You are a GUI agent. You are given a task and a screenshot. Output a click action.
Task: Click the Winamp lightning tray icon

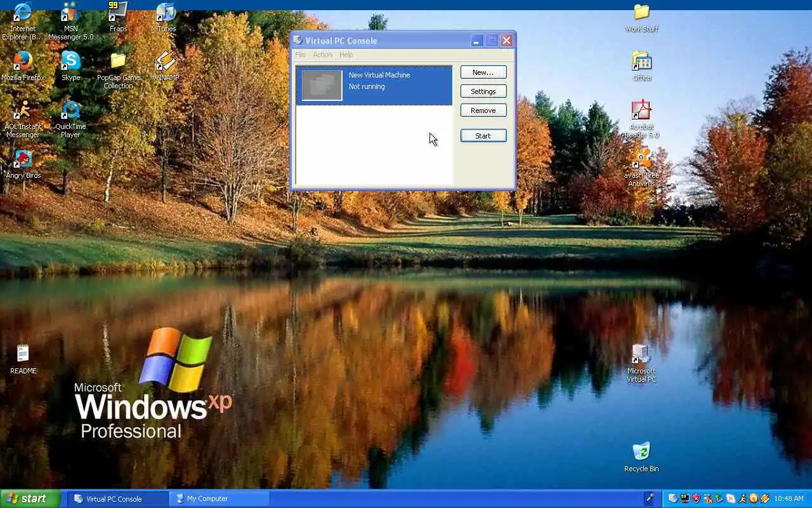(765, 498)
